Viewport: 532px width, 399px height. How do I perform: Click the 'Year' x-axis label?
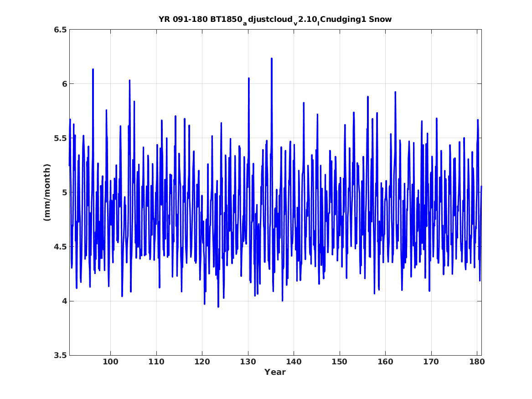pyautogui.click(x=275, y=372)
